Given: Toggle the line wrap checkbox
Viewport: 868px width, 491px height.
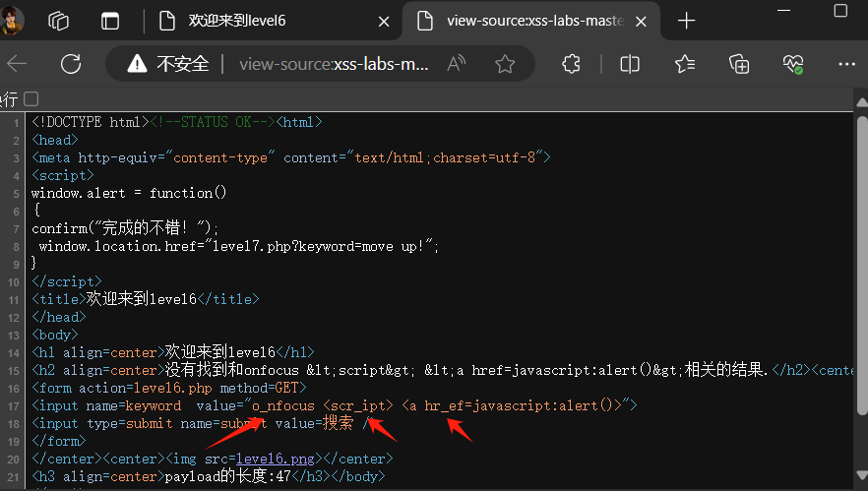Looking at the screenshot, I should (31, 99).
